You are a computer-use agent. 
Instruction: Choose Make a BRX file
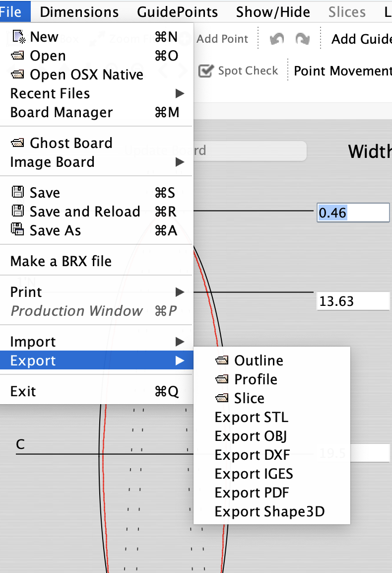coord(61,261)
